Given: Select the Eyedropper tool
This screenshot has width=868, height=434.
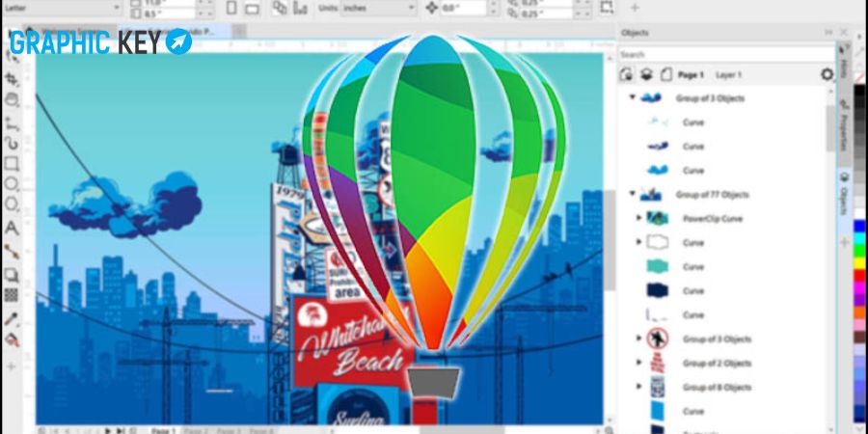Looking at the screenshot, I should coord(12,319).
